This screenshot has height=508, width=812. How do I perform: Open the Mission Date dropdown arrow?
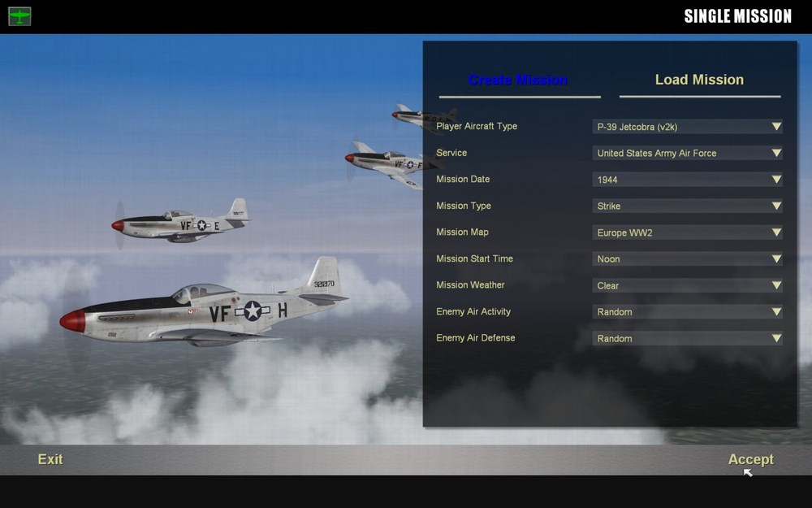(x=776, y=179)
